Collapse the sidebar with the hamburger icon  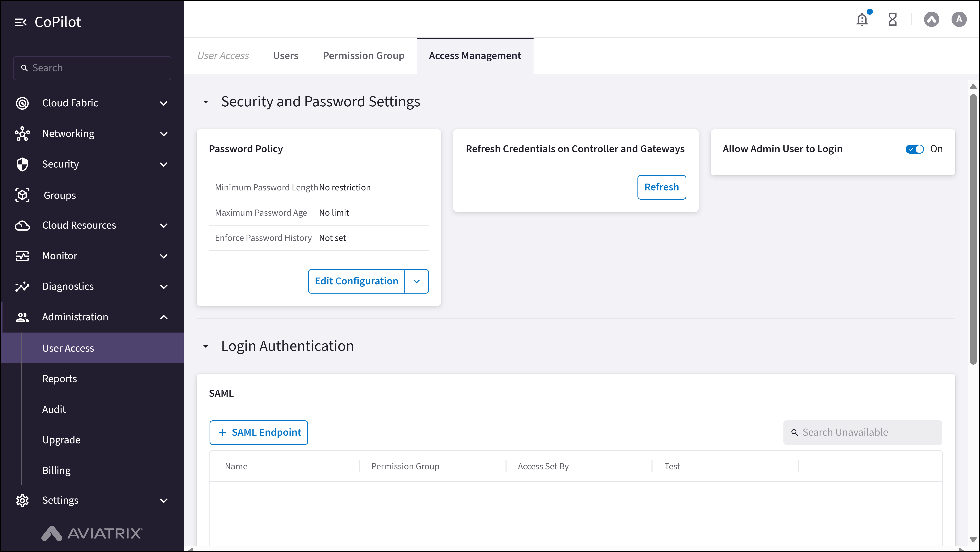[21, 22]
